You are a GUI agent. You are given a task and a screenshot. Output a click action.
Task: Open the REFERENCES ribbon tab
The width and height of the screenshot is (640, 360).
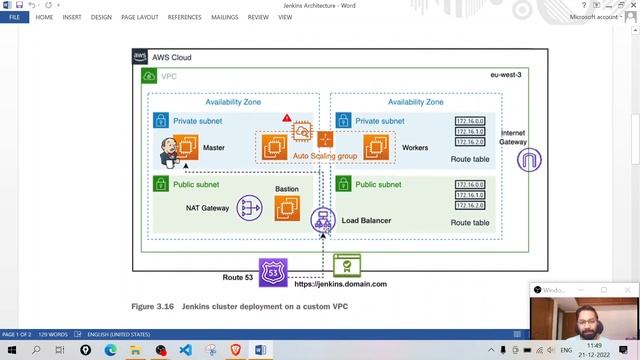point(184,17)
